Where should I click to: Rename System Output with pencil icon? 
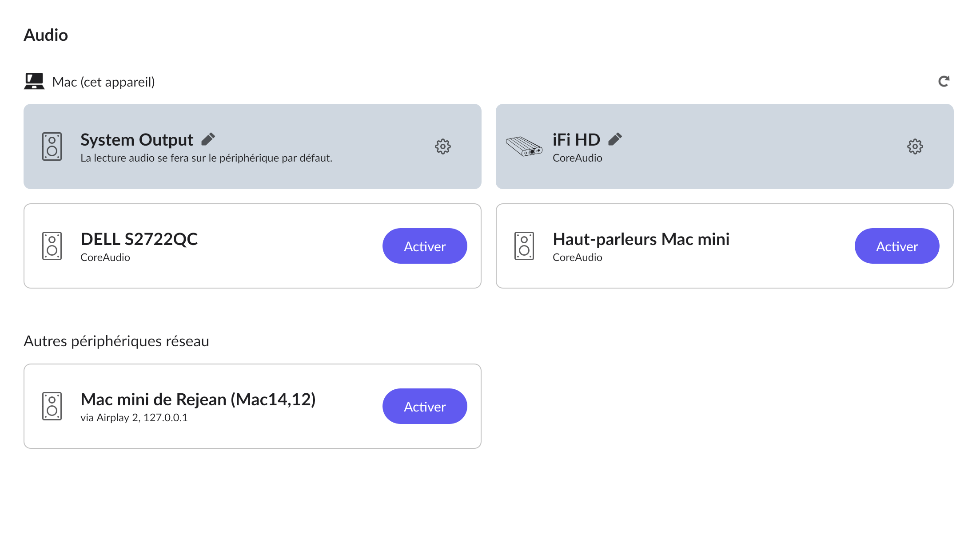click(x=208, y=139)
